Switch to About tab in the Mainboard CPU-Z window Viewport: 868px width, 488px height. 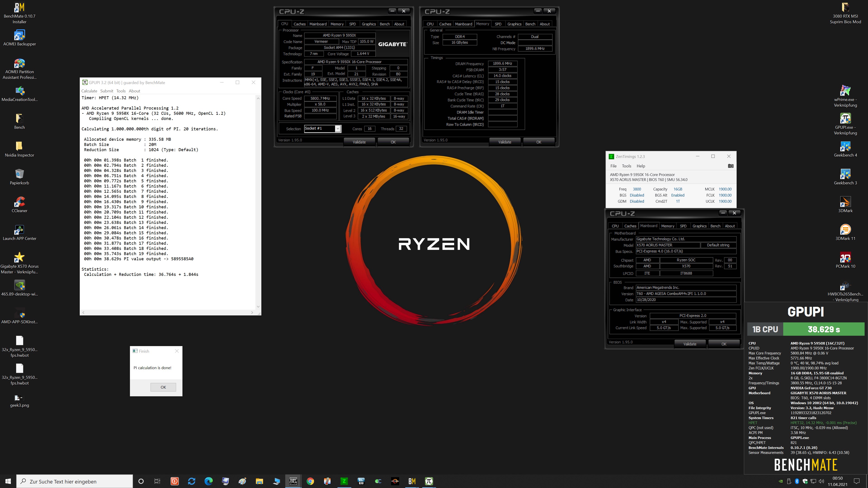pos(729,226)
